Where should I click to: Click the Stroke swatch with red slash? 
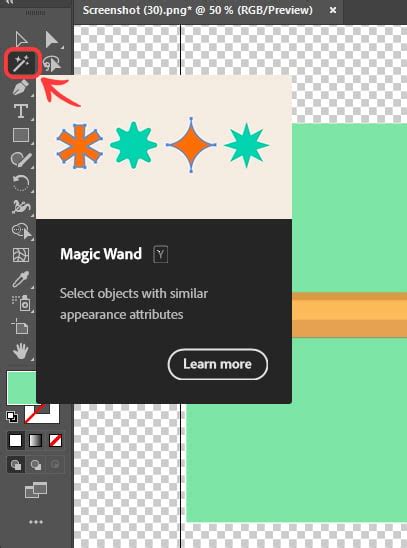(42, 414)
